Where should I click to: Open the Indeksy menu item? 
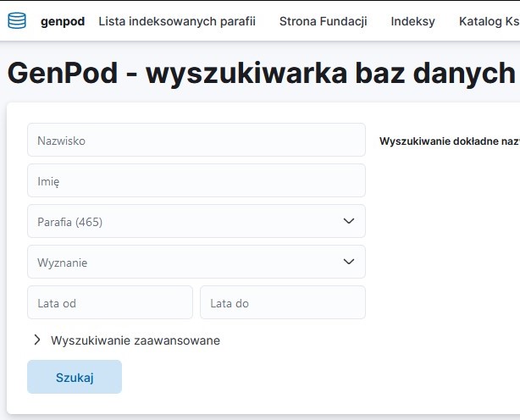tap(412, 21)
